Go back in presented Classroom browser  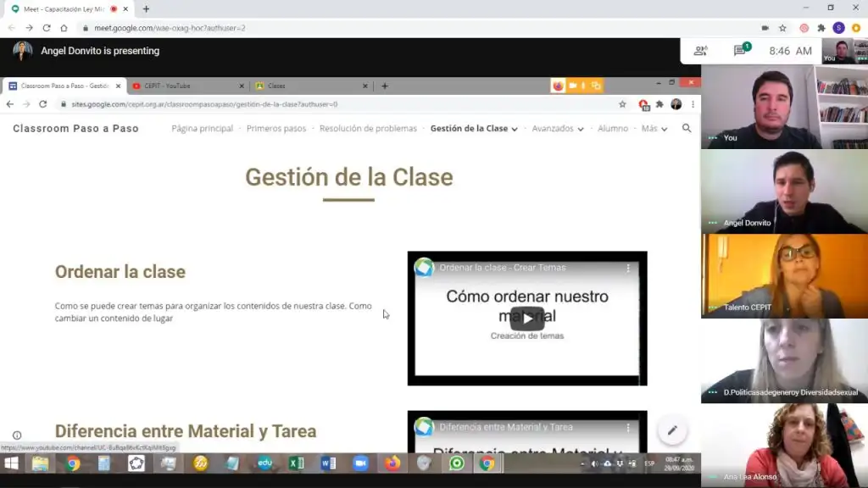tap(10, 104)
